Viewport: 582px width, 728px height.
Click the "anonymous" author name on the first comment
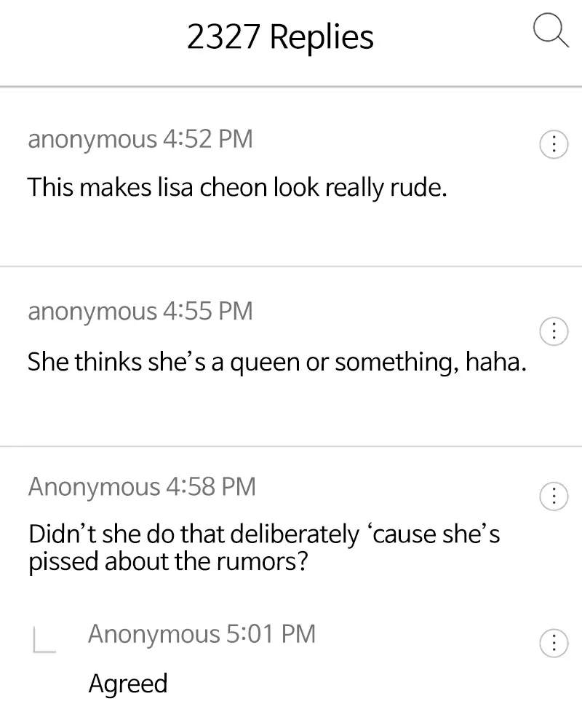(x=92, y=138)
